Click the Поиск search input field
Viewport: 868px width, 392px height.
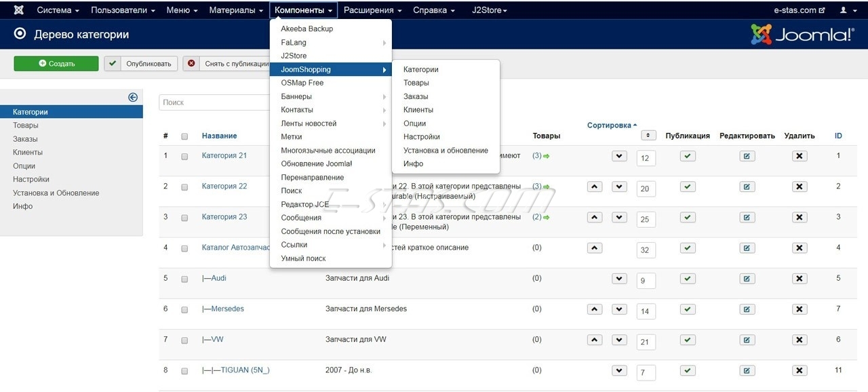(x=216, y=102)
